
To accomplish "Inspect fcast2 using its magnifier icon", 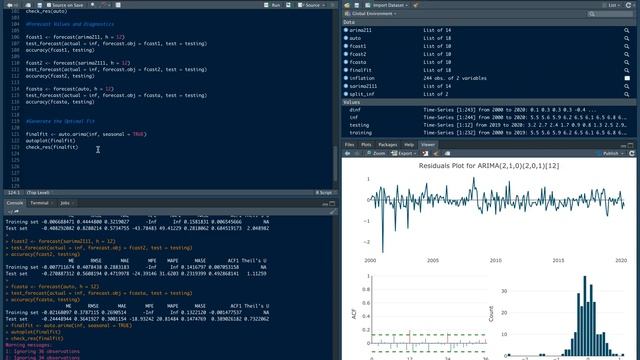I will pos(627,54).
